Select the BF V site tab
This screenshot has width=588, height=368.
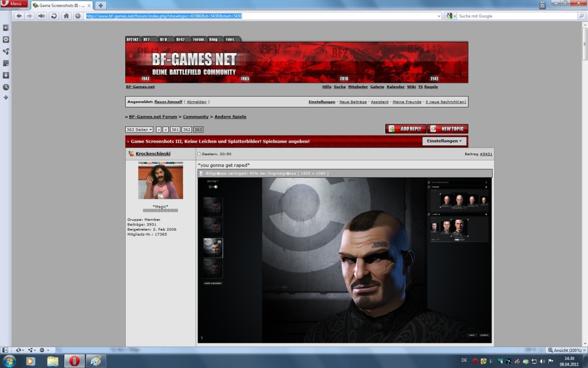(164, 40)
